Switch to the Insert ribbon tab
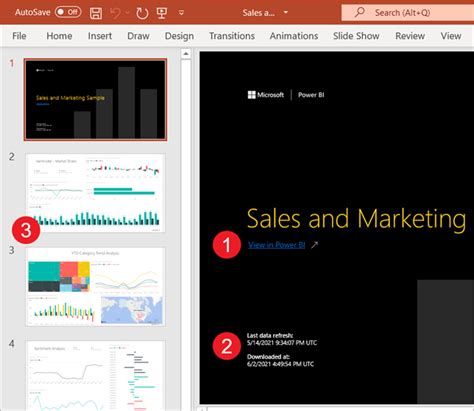This screenshot has width=474, height=411. pos(100,36)
